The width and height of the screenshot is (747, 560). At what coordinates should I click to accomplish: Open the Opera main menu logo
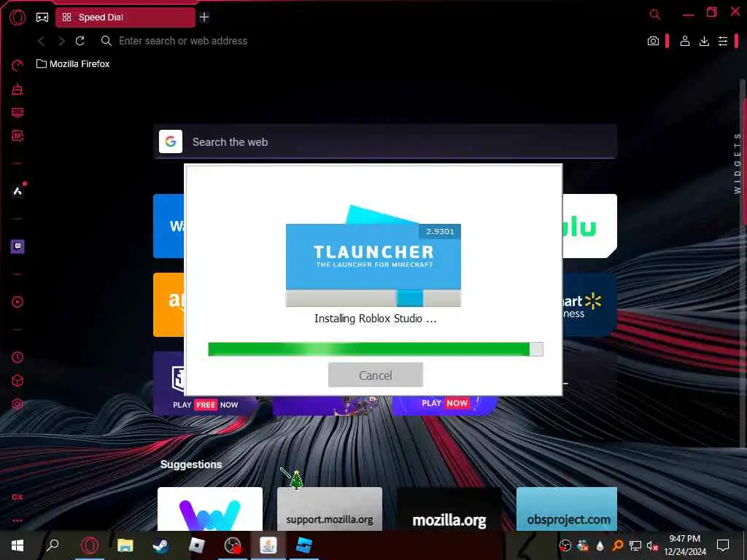point(18,17)
